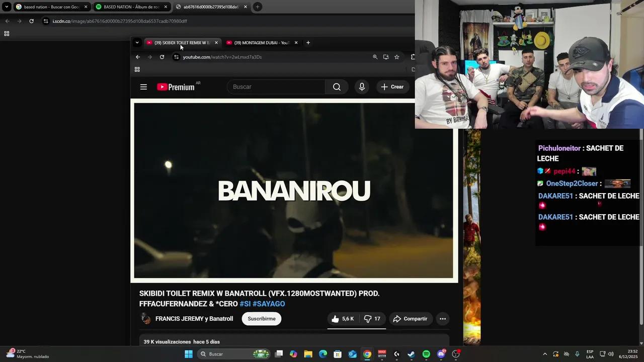Open the Crear upload menu

tap(392, 87)
